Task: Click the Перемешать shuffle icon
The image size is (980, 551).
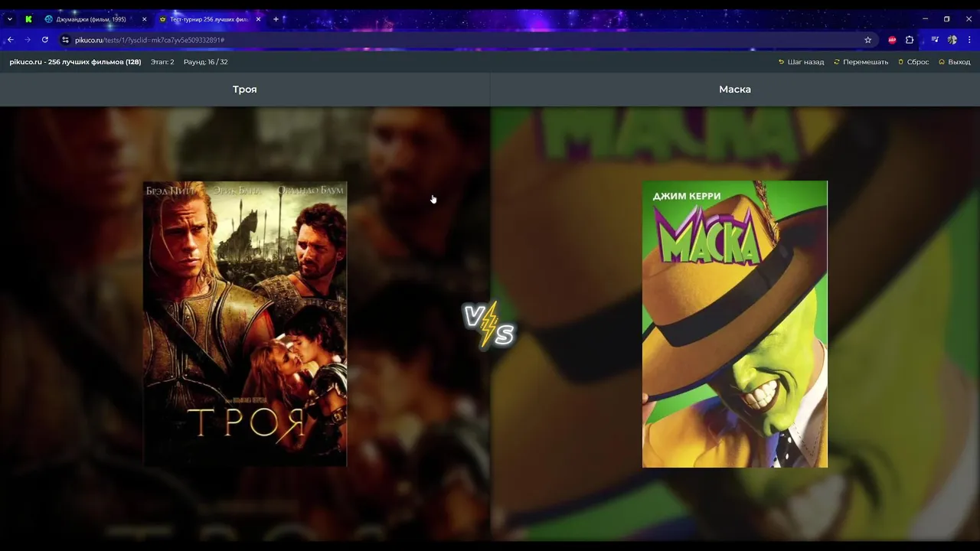Action: tap(837, 62)
